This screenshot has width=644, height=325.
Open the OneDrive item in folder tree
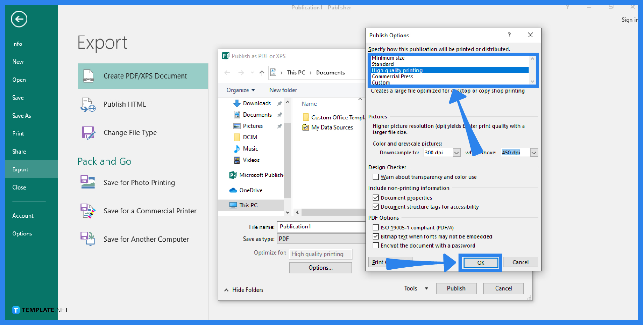(252, 190)
